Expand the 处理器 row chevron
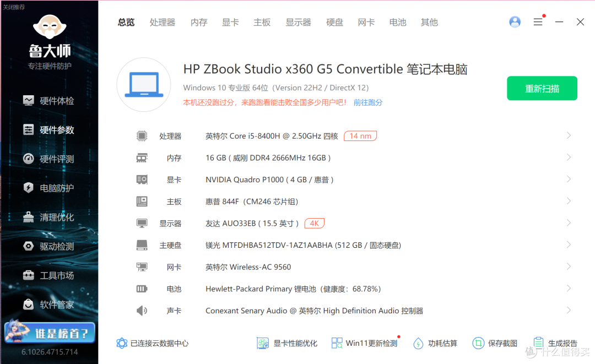 click(x=569, y=135)
